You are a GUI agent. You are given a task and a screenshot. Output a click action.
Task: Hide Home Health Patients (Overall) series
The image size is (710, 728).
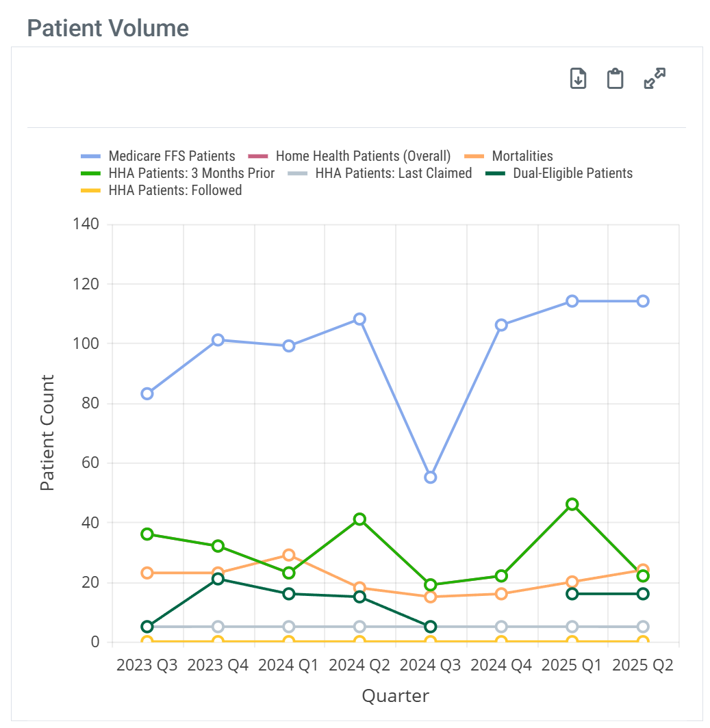click(363, 156)
